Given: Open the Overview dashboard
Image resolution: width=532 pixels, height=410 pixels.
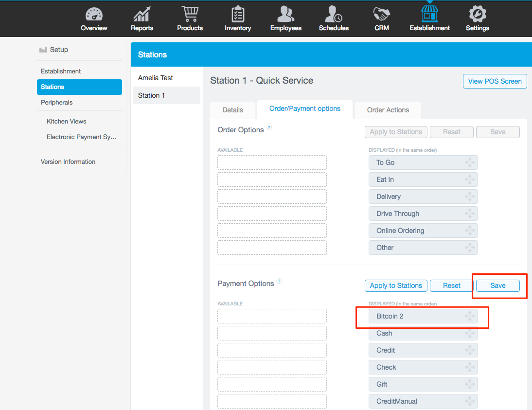Looking at the screenshot, I should (93, 18).
